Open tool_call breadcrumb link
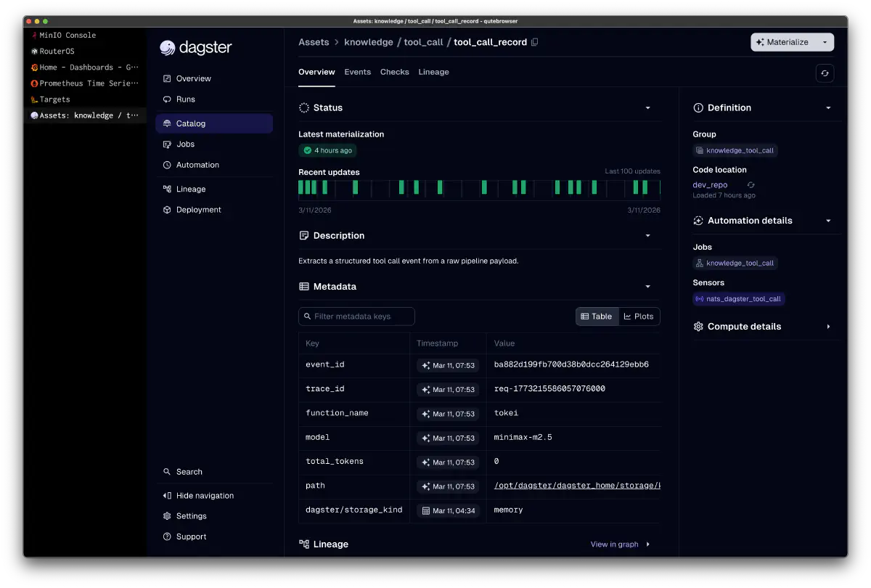The width and height of the screenshot is (871, 588). (423, 42)
